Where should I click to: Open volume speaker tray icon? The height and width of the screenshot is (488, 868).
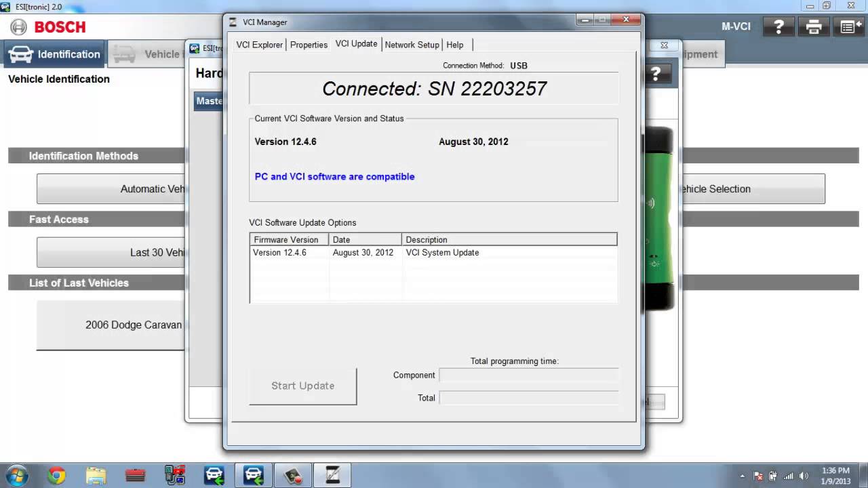pos(804,476)
